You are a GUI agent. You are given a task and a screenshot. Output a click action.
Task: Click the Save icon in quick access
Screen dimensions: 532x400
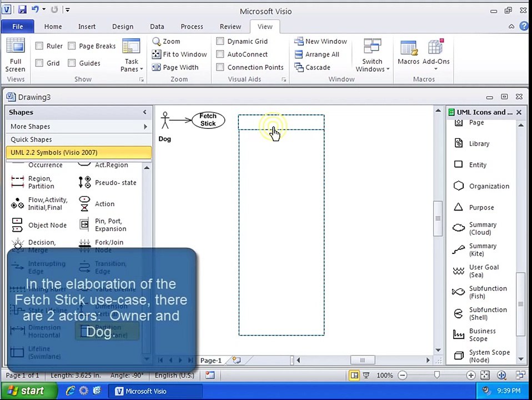22,9
